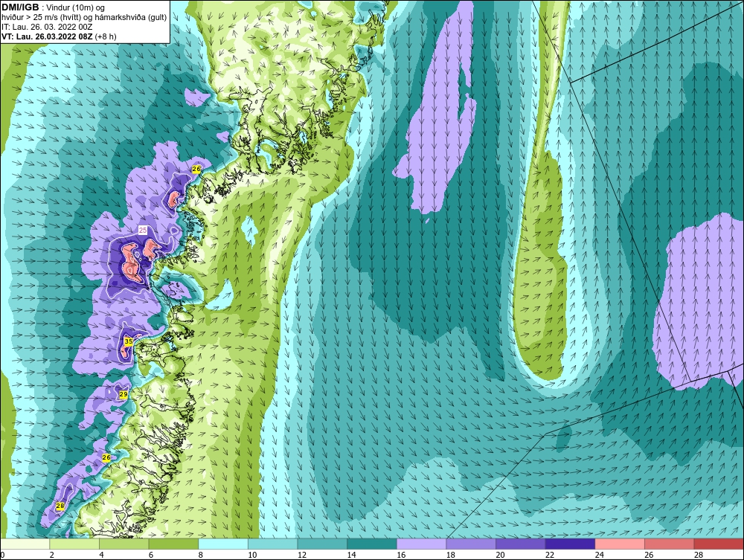
Task: Click the 'hviður > 25 m/s (hvítt)' description line
Action: click(84, 18)
